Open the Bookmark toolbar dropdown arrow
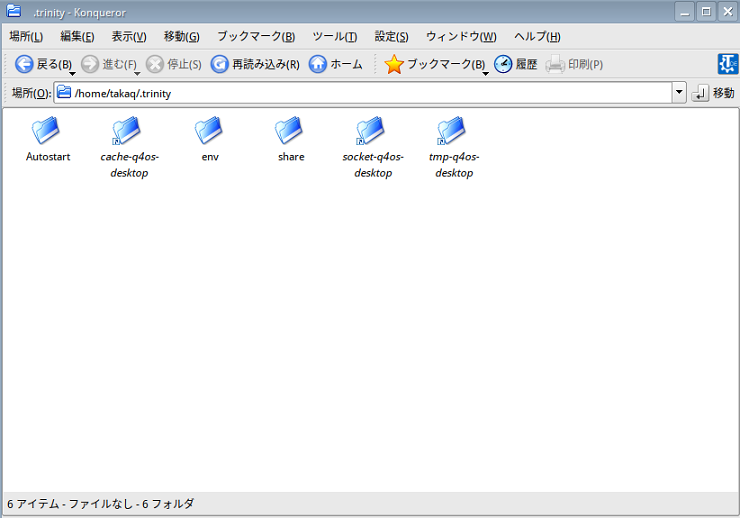This screenshot has height=518, width=740. point(485,74)
